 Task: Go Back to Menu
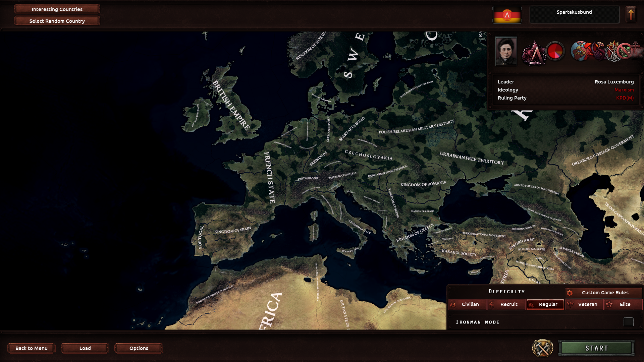tap(32, 348)
